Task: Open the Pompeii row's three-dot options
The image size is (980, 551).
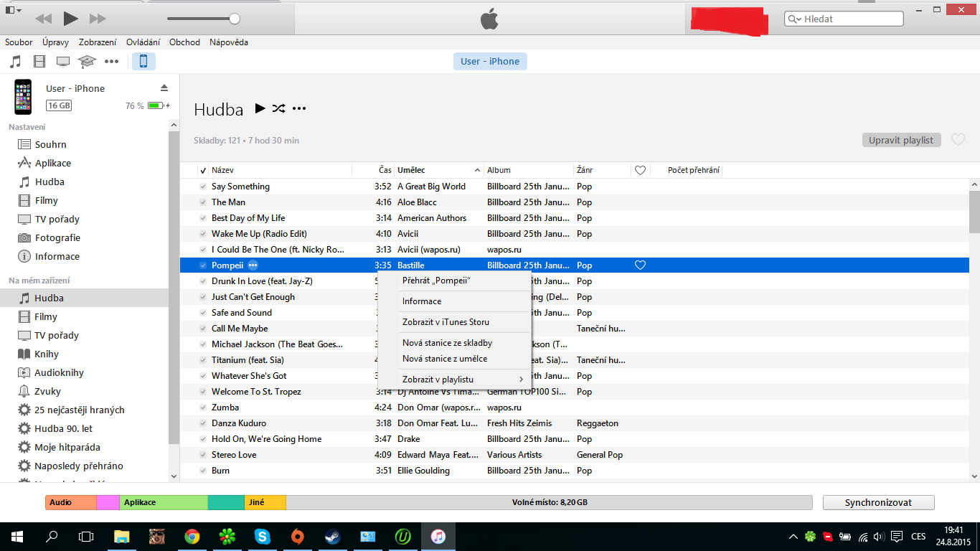Action: (253, 265)
